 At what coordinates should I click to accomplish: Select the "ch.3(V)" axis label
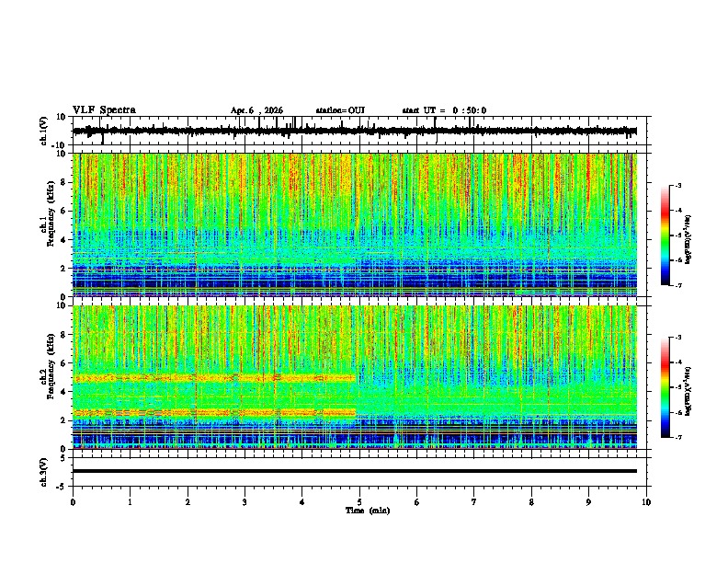[x=44, y=473]
